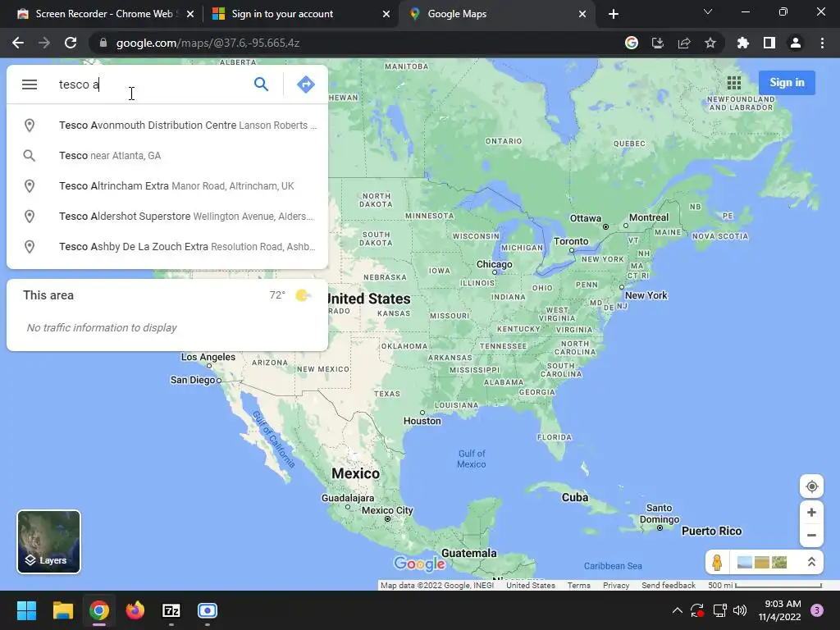Viewport: 840px width, 630px height.
Task: Open the Extensions puzzle icon
Action: pyautogui.click(x=742, y=43)
